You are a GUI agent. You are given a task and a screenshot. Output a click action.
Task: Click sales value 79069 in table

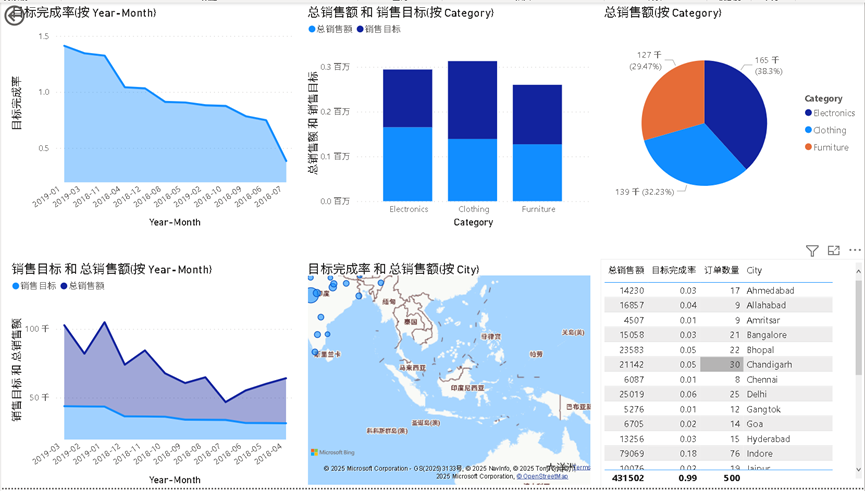pos(632,453)
